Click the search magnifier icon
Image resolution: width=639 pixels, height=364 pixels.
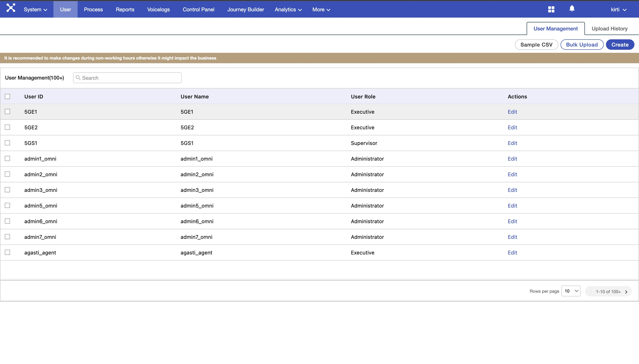tap(78, 78)
